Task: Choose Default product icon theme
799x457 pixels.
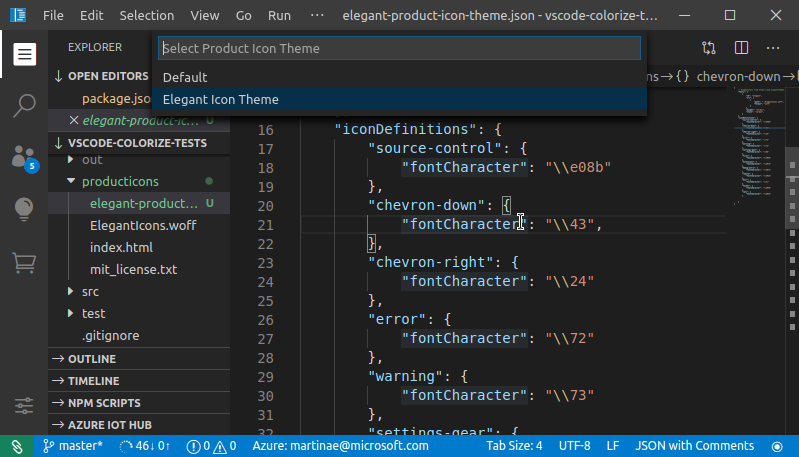Action: click(185, 77)
